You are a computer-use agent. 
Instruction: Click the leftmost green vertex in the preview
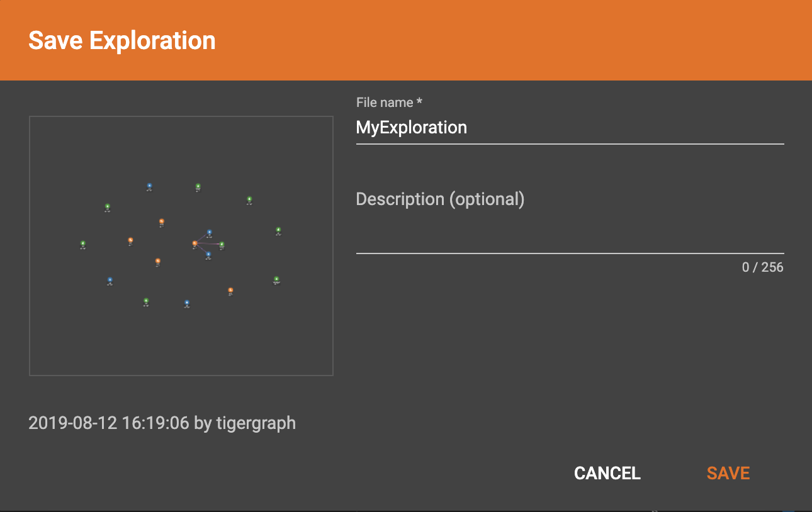click(x=82, y=243)
